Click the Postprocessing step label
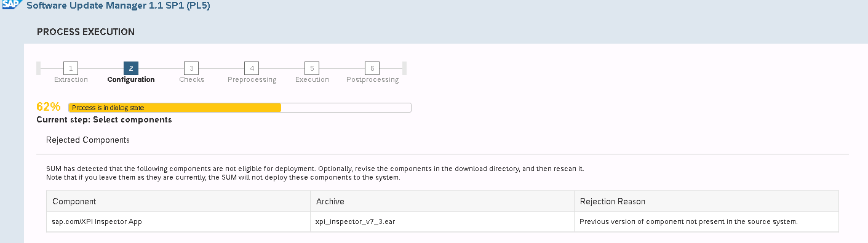 coord(372,80)
